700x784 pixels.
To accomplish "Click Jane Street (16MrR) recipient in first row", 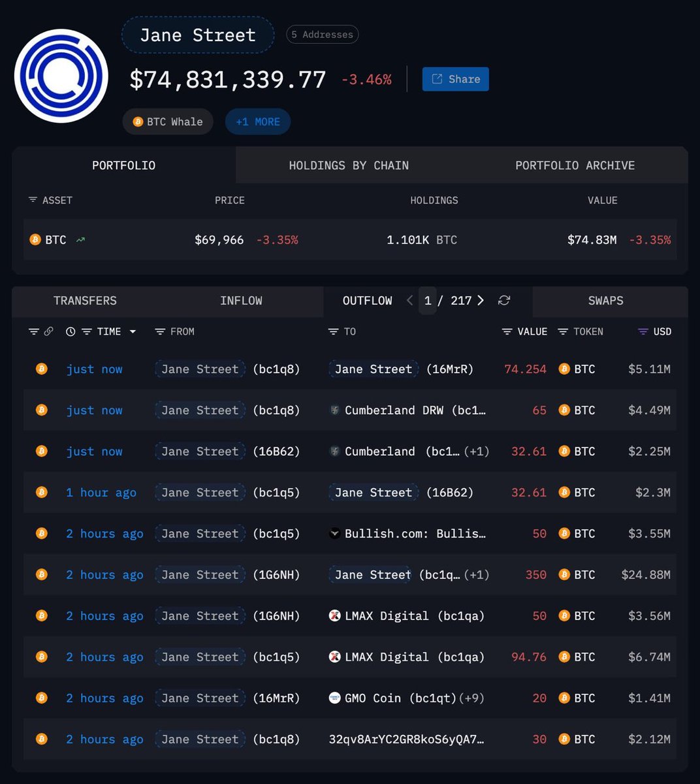I will click(x=401, y=369).
